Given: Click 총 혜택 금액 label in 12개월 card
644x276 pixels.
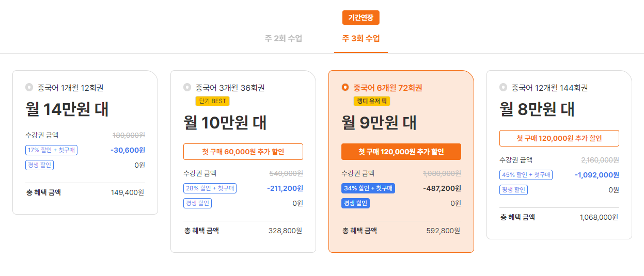Looking at the screenshot, I should point(517,217).
